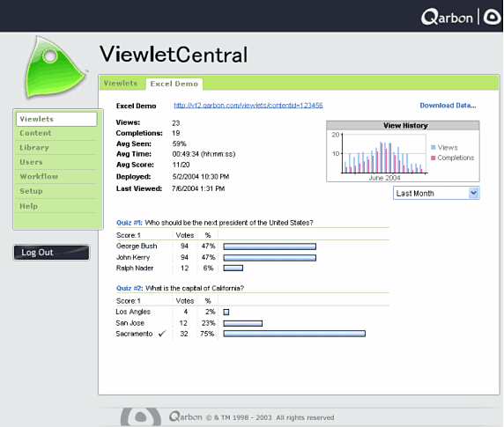Click the Sacramento answer label
The width and height of the screenshot is (504, 427).
(x=134, y=334)
